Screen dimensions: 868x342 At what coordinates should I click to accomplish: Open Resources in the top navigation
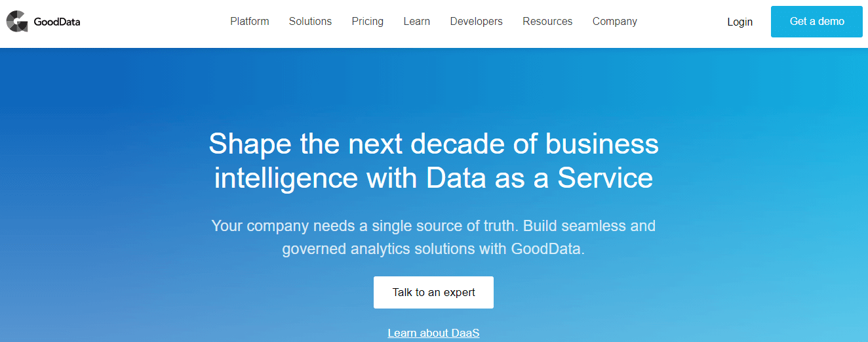coord(547,22)
